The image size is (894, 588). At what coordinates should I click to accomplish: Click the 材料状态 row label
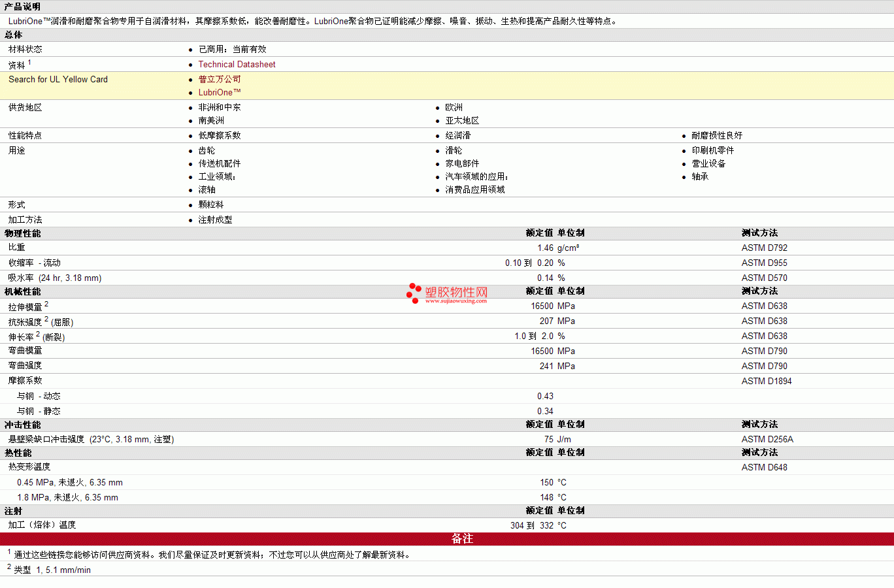coord(25,49)
